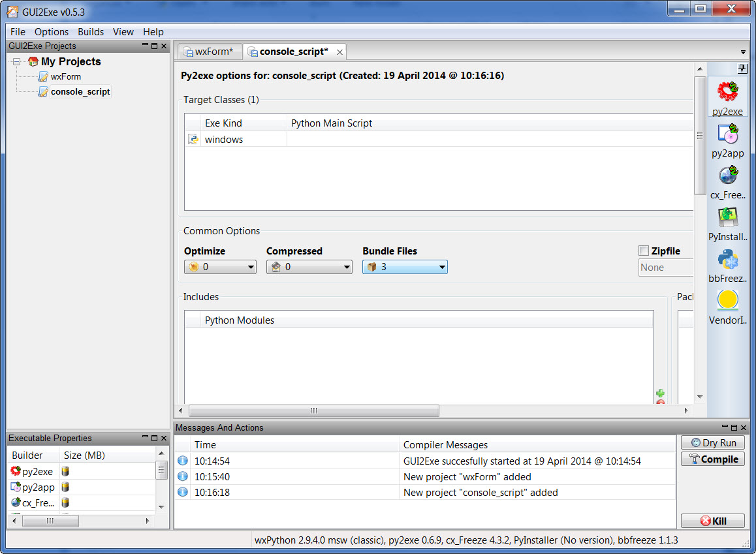Click green plus icon to add Python module
756x554 pixels.
660,393
